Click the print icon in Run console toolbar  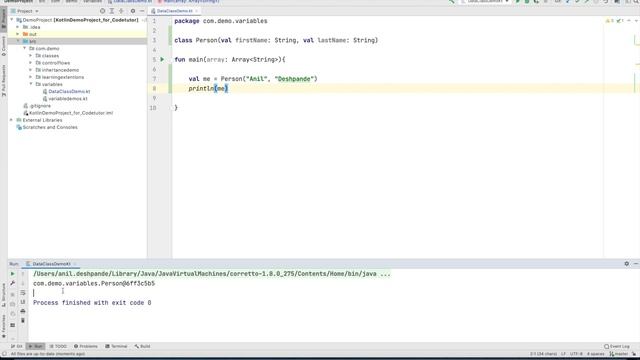pos(23,311)
